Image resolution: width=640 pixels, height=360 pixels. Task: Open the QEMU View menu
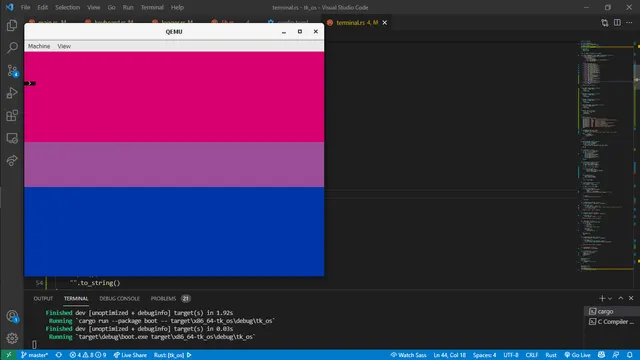pos(64,46)
